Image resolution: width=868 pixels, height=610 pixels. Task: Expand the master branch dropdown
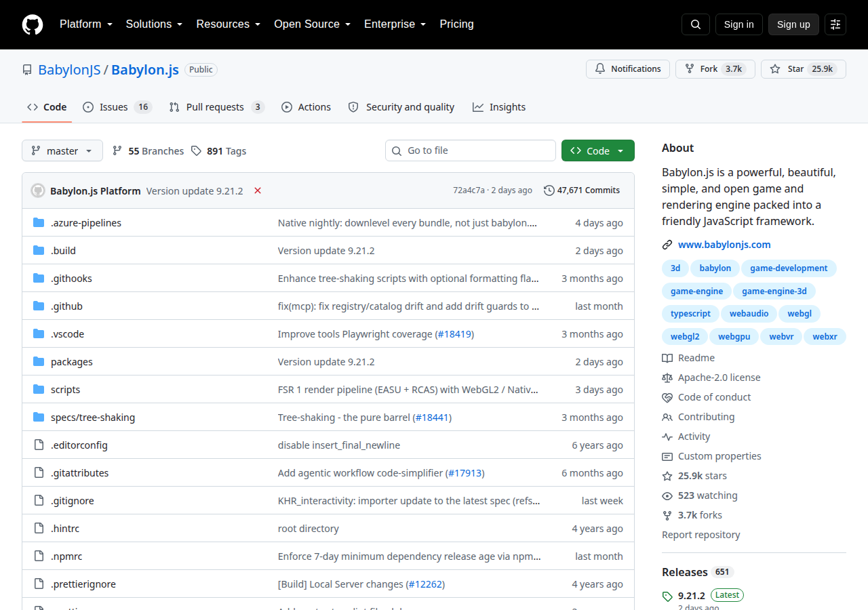pyautogui.click(x=62, y=150)
